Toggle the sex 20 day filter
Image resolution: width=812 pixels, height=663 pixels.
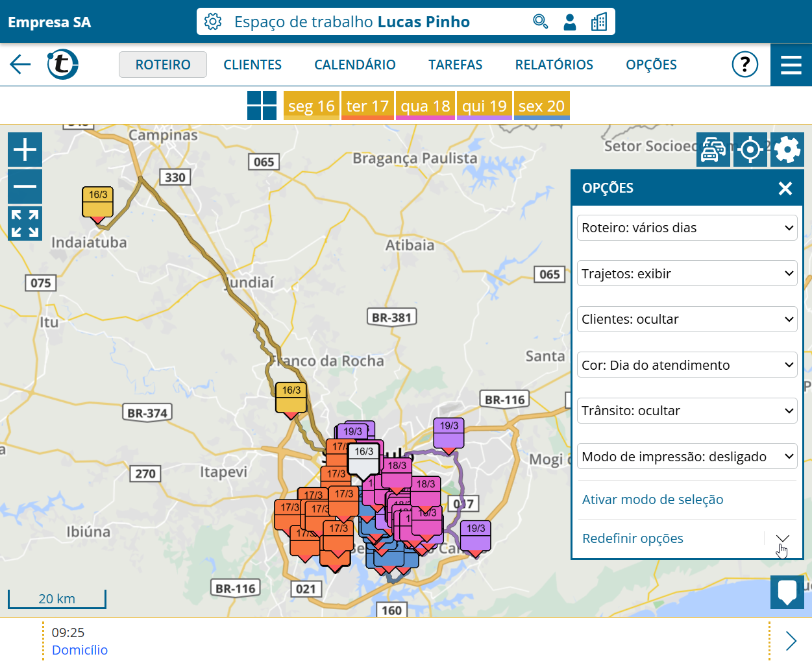click(x=541, y=106)
